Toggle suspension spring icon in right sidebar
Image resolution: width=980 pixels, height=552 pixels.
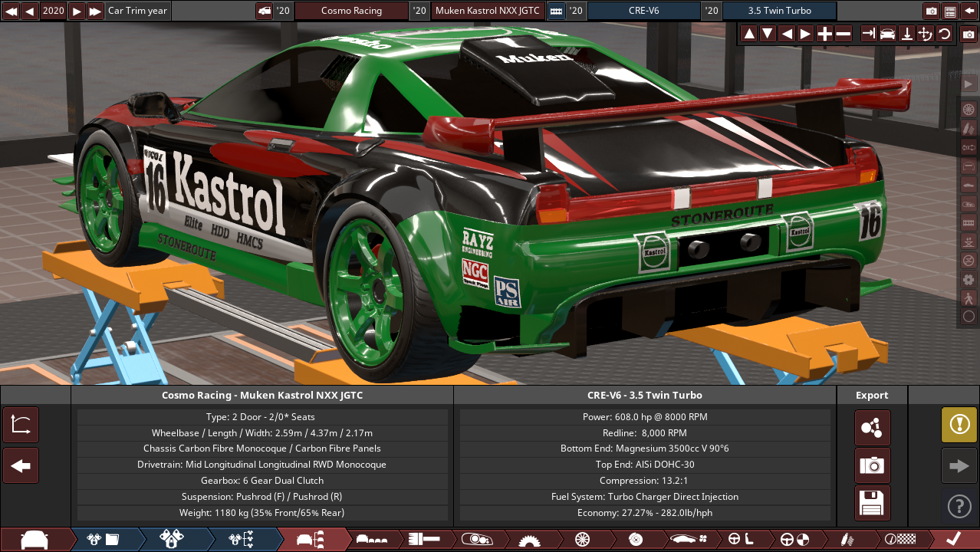point(968,127)
